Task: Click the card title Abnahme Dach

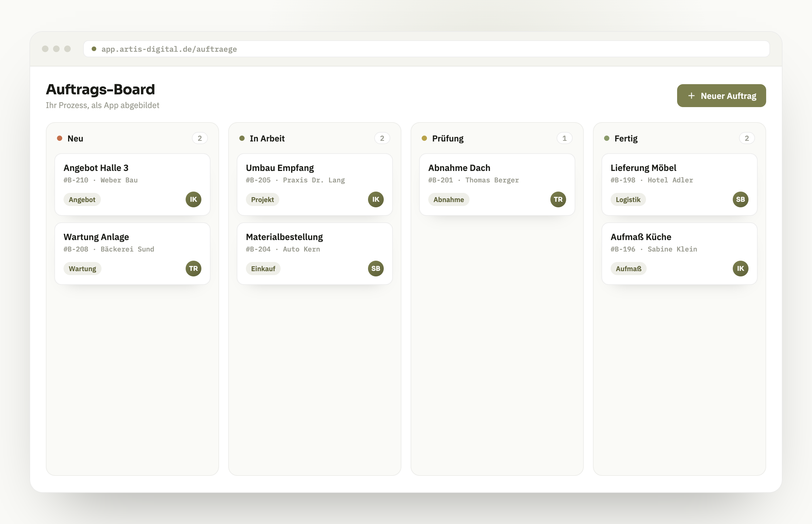Action: 459,168
